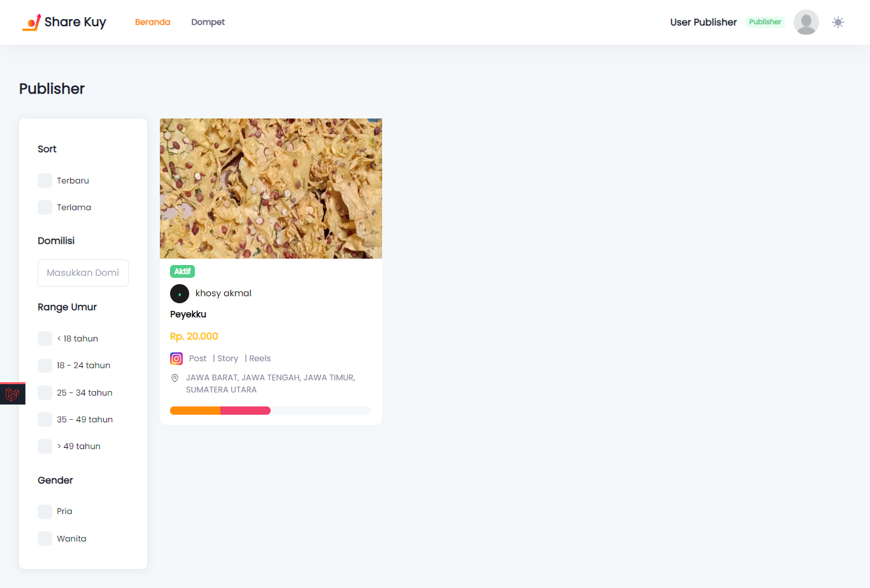Tick the Wanita gender checkbox
Viewport: 870px width, 588px height.
point(45,538)
